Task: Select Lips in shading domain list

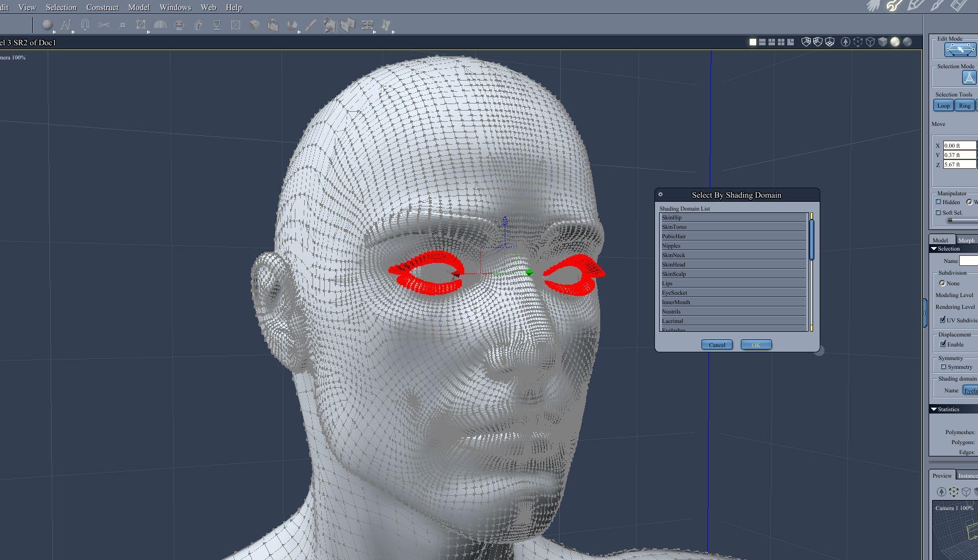Action: point(733,284)
